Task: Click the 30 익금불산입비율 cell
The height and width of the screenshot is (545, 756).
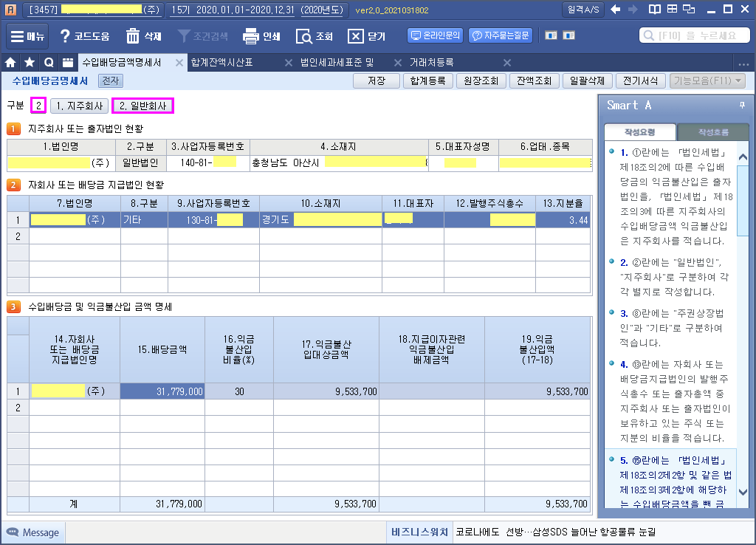Action: (239, 391)
